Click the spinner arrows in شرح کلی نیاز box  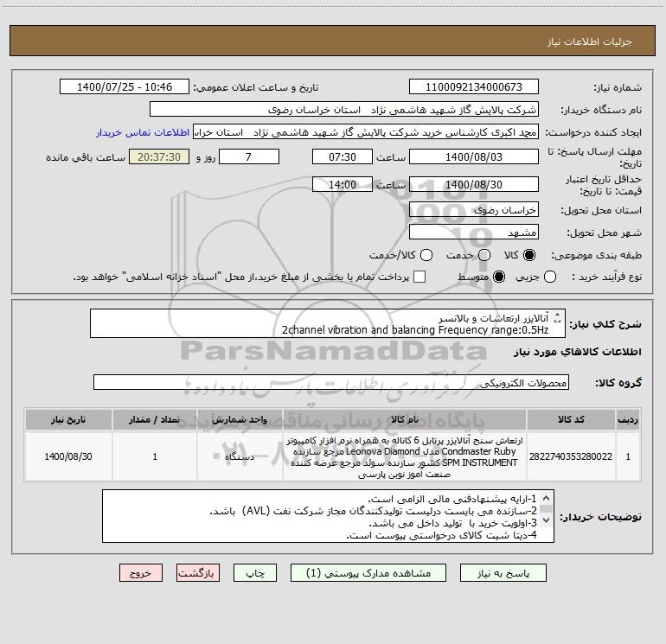click(558, 317)
